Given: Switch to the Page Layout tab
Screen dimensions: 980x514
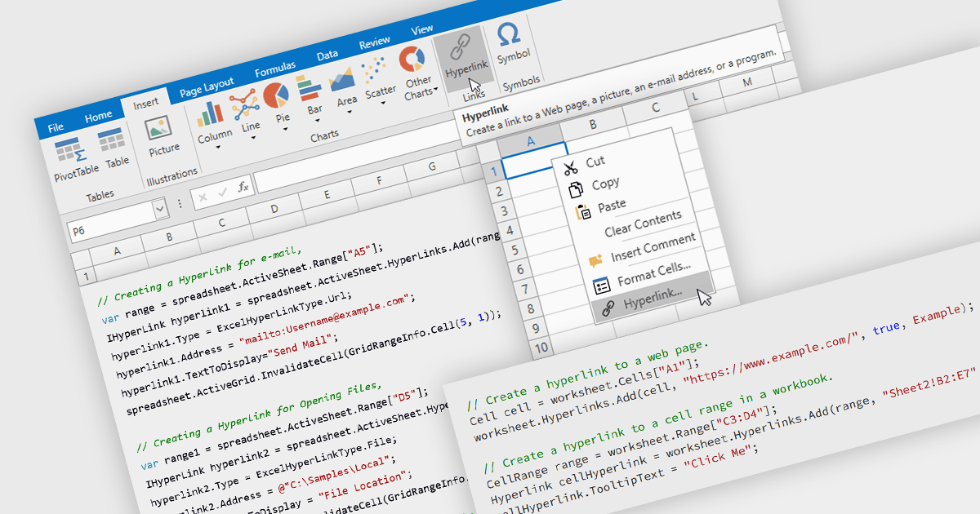Looking at the screenshot, I should click(x=207, y=86).
